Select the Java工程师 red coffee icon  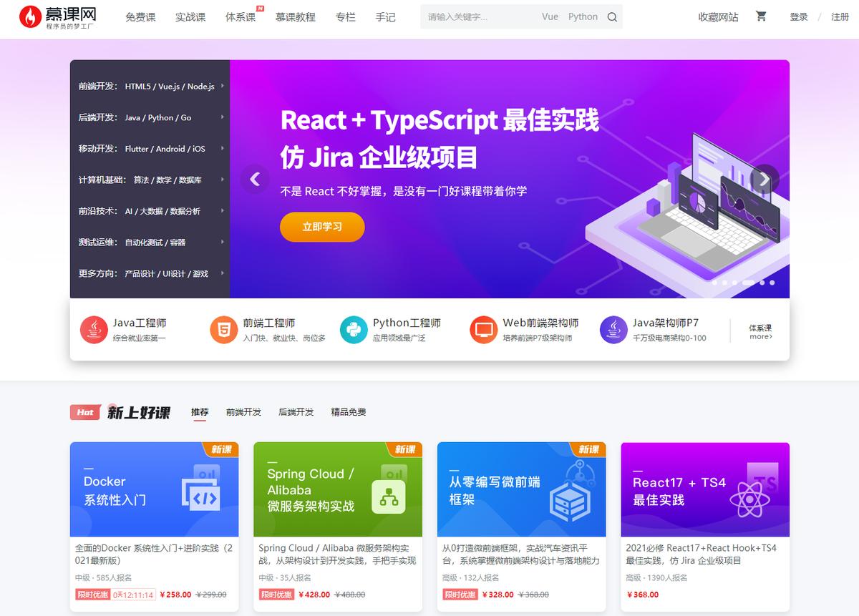(94, 330)
